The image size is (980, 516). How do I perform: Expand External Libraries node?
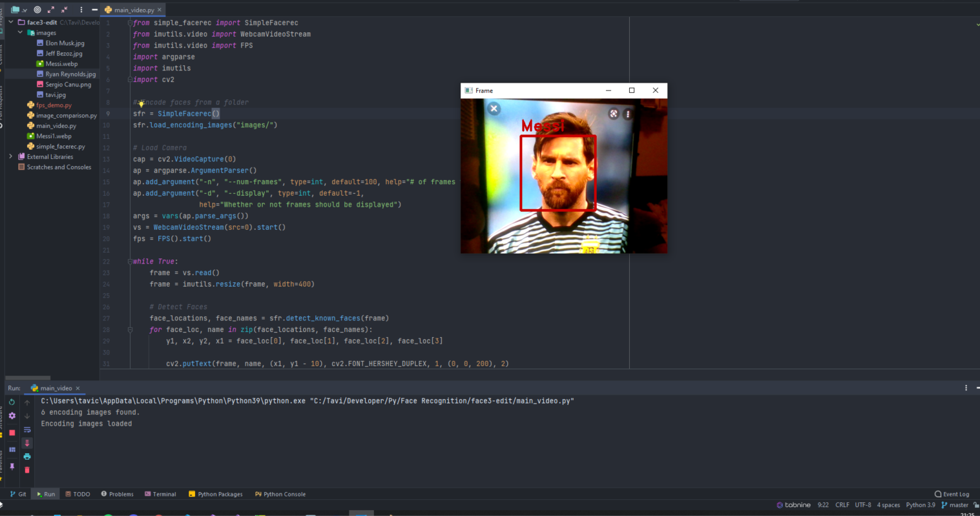[x=11, y=157]
